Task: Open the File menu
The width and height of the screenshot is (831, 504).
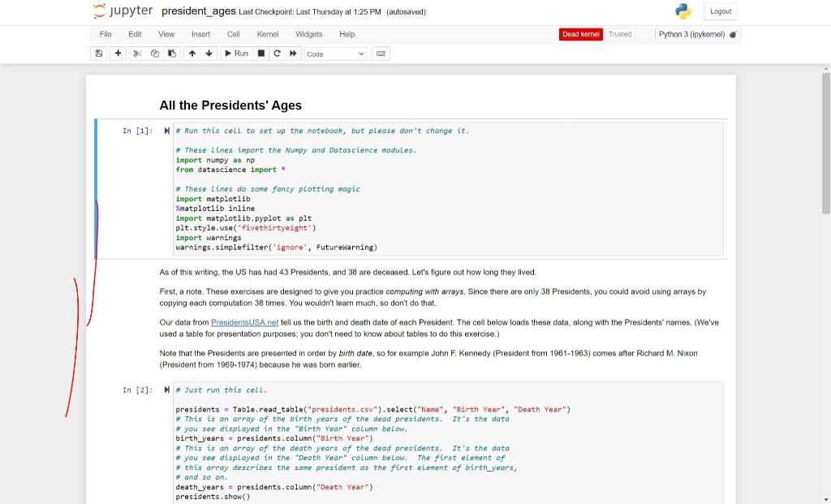Action: coord(105,34)
